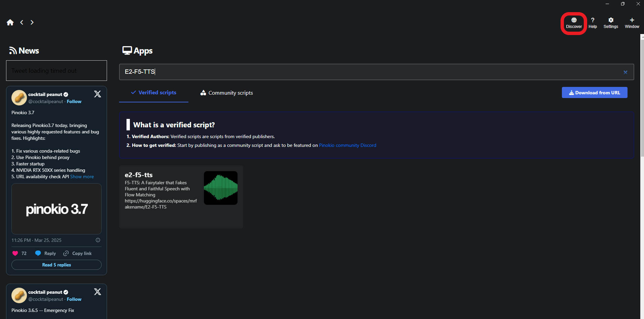The height and width of the screenshot is (319, 644).
Task: Click the 'Tweet loading timed out' box
Action: [x=57, y=71]
